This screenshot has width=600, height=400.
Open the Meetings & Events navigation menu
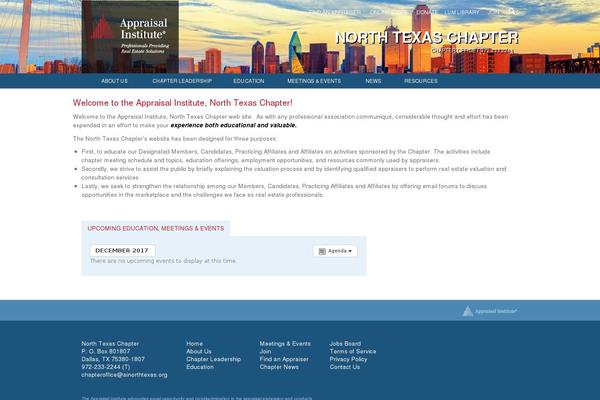point(314,81)
